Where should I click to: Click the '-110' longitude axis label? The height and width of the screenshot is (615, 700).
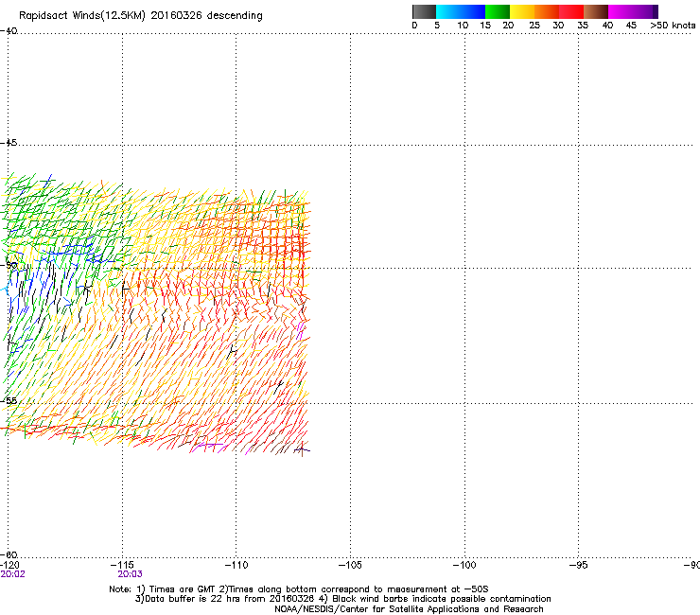point(236,565)
